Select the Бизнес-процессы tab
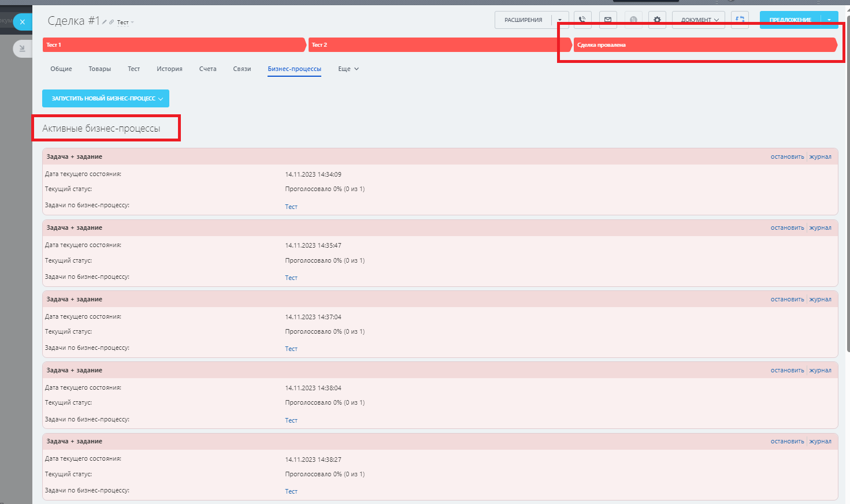This screenshot has width=850, height=504. [x=295, y=69]
